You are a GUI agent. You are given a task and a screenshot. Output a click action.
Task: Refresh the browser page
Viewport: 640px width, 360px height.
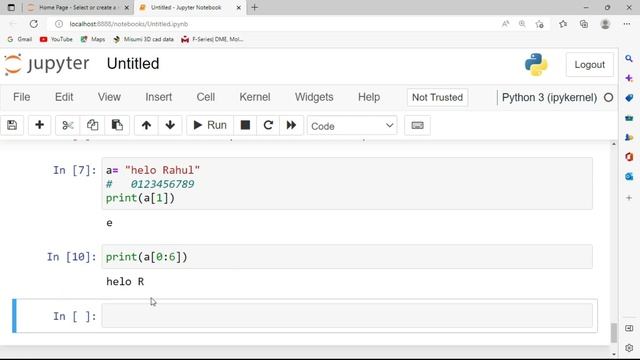tap(34, 24)
